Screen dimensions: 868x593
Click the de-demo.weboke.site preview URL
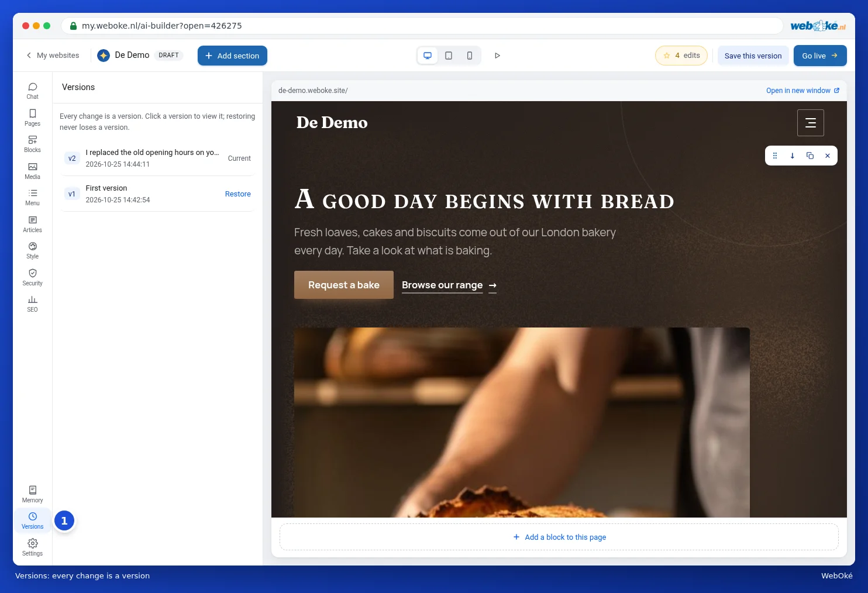pyautogui.click(x=313, y=91)
